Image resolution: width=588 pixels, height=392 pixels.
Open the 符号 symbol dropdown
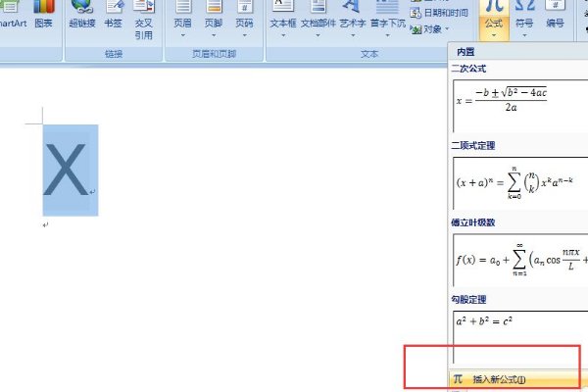524,34
